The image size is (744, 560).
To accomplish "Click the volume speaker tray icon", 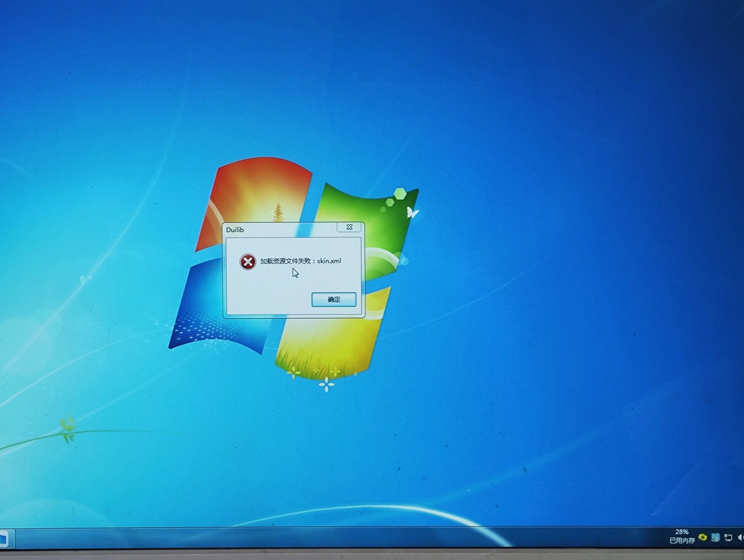I will click(741, 538).
